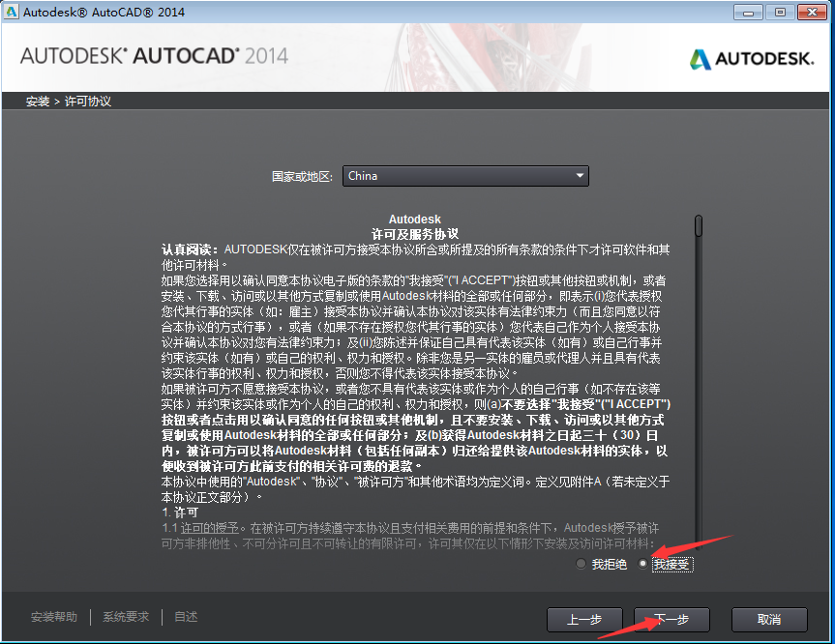The image size is (835, 644).
Task: Click the Autodesk logo in the header
Action: click(x=752, y=59)
